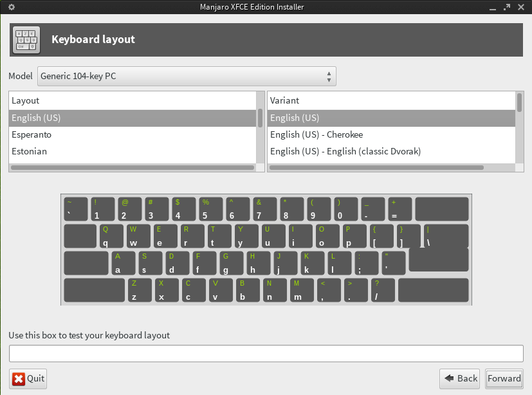Click the Variant column header

click(x=391, y=100)
